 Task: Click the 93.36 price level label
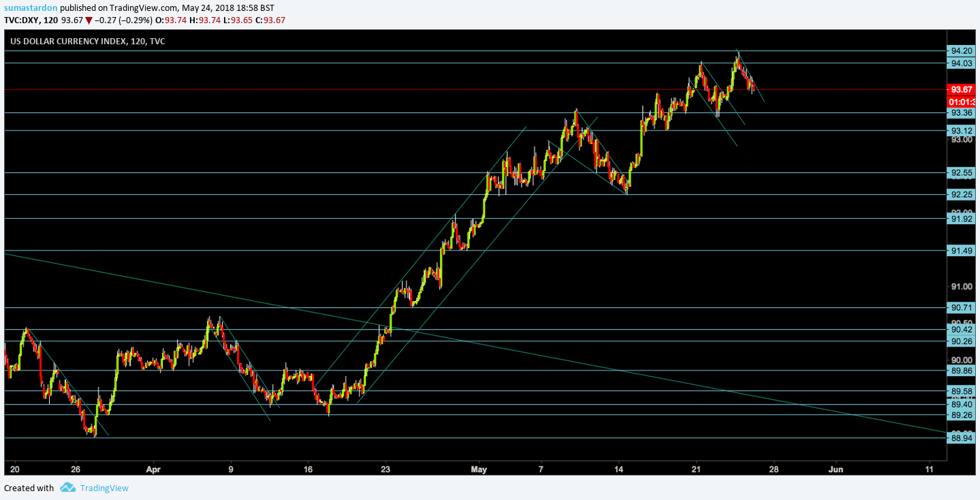tap(962, 113)
